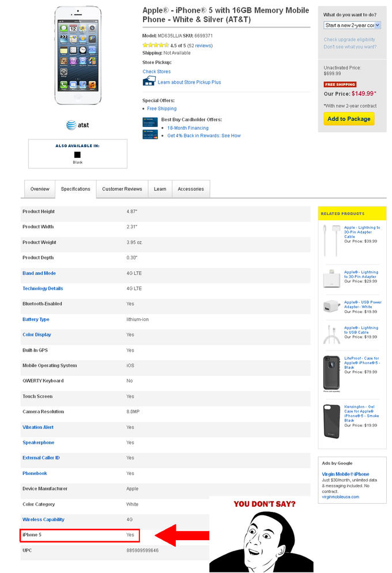392x573 pixels.
Task: Open Apple USB Power Adapter - White link
Action: click(x=363, y=304)
